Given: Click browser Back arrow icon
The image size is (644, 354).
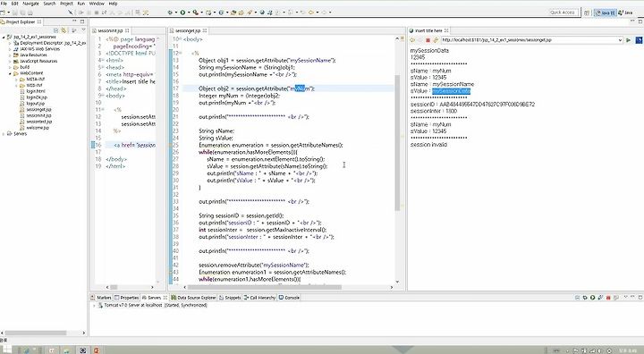Looking at the screenshot, I should pyautogui.click(x=412, y=40).
